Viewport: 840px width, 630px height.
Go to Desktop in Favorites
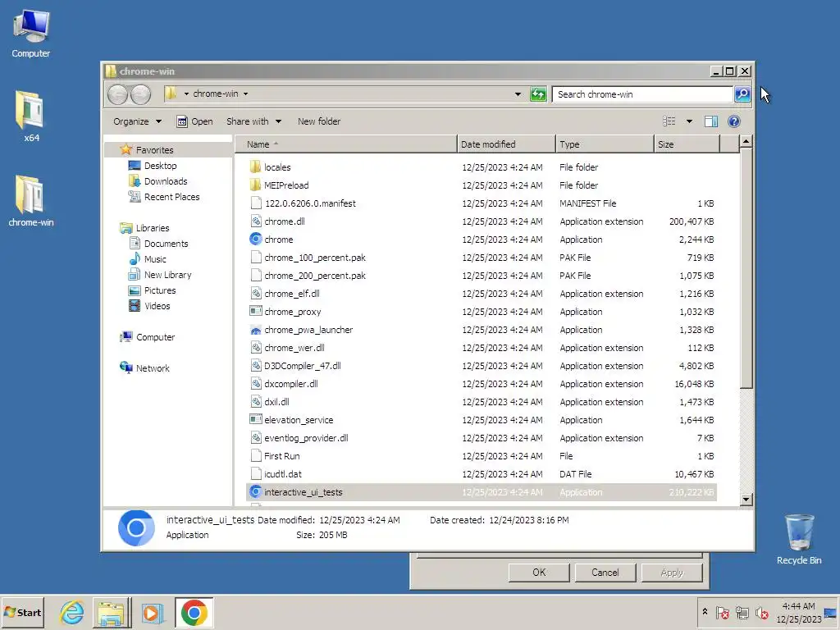[x=153, y=166]
